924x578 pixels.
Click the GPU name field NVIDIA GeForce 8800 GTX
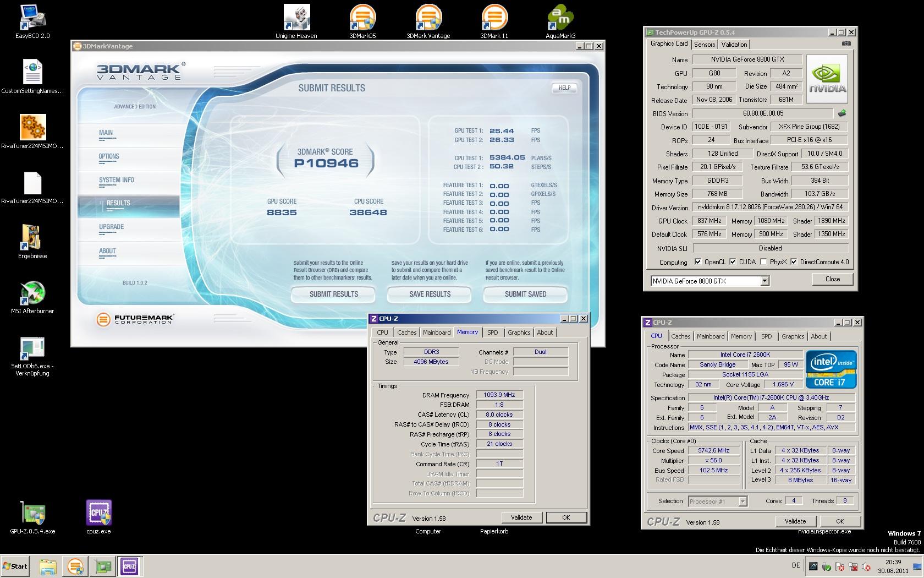[747, 59]
